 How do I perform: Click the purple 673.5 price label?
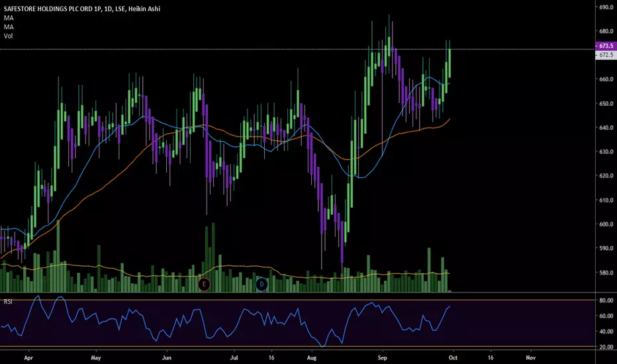click(x=606, y=46)
